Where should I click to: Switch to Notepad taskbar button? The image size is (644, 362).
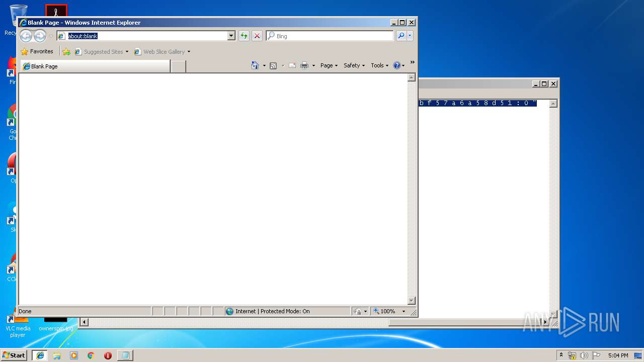pos(125,355)
